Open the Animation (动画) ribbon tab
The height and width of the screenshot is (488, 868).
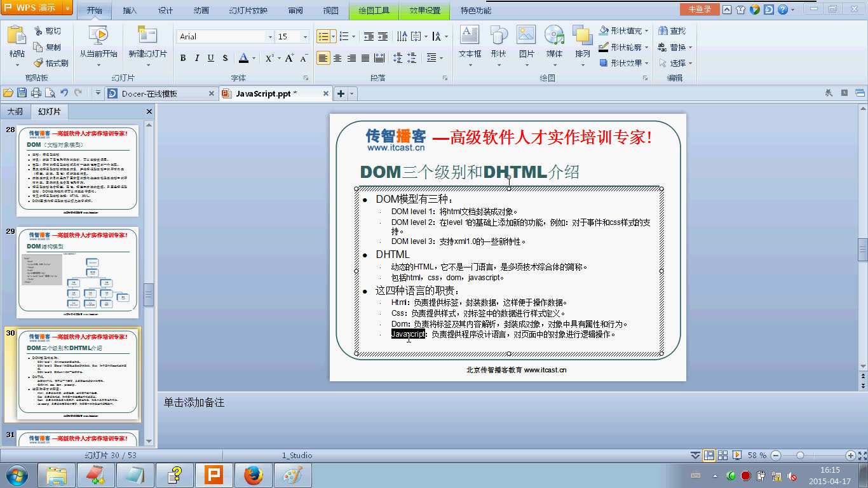pyautogui.click(x=201, y=10)
